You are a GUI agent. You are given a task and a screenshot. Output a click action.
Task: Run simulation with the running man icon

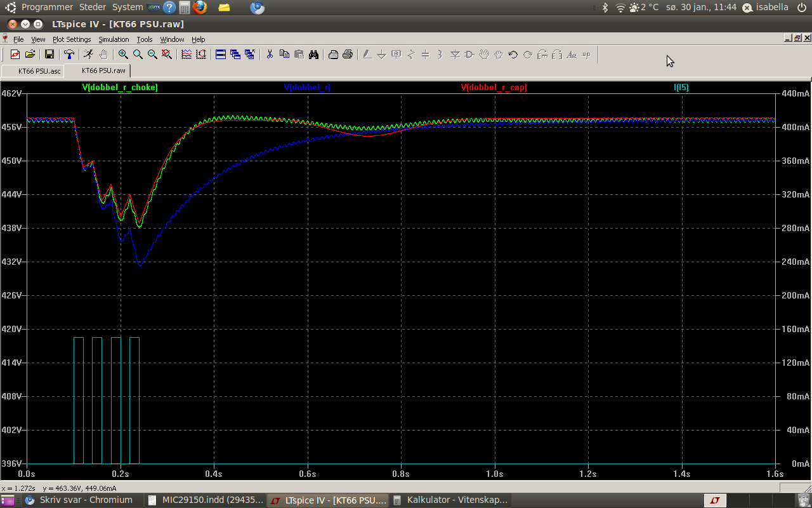tap(88, 55)
